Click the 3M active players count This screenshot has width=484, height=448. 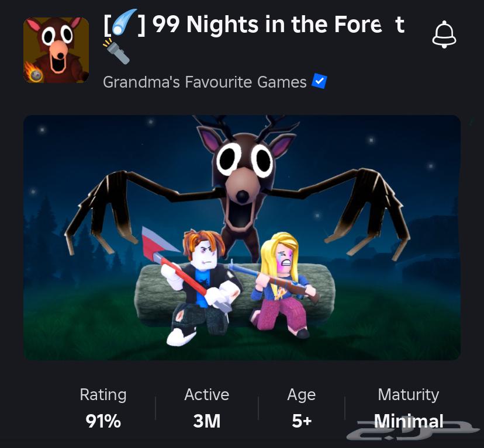[207, 421]
